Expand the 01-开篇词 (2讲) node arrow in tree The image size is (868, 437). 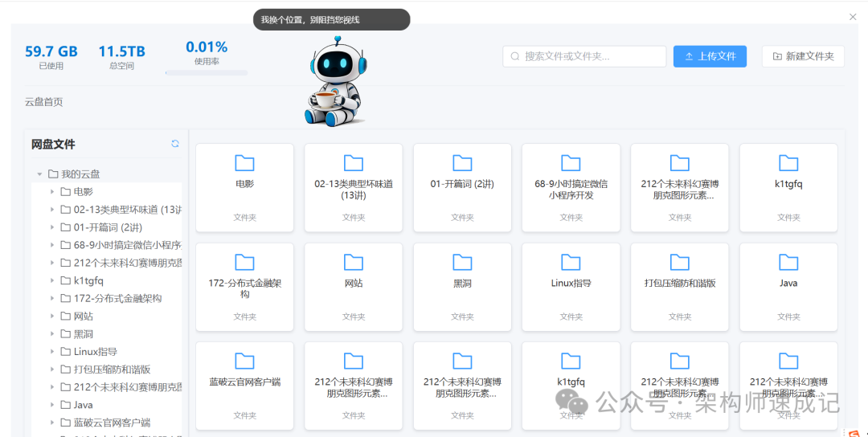52,227
